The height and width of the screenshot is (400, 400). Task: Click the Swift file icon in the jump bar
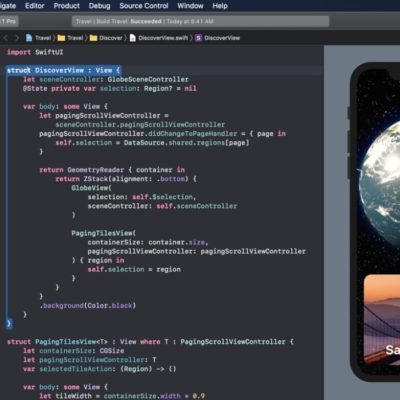[x=133, y=38]
